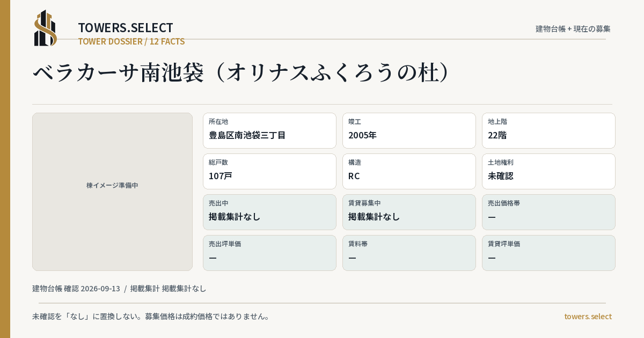Click the '棟イメージ準備中' image placeholder
644x338 pixels.
[x=112, y=192]
